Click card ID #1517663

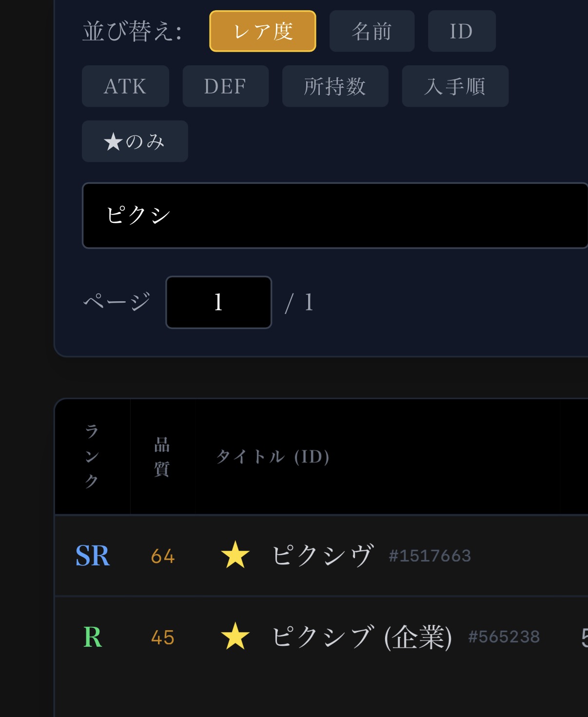[x=430, y=556]
